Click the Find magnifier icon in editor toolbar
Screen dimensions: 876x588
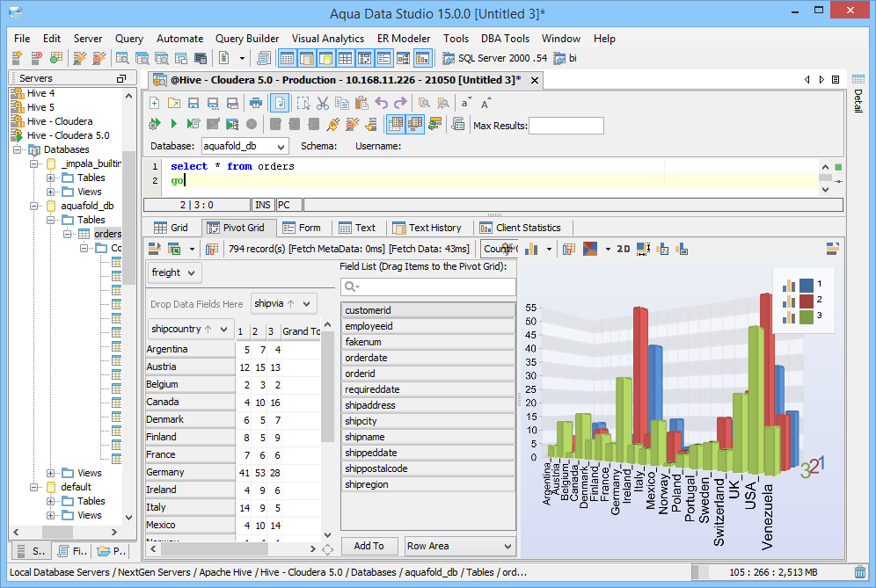point(424,104)
